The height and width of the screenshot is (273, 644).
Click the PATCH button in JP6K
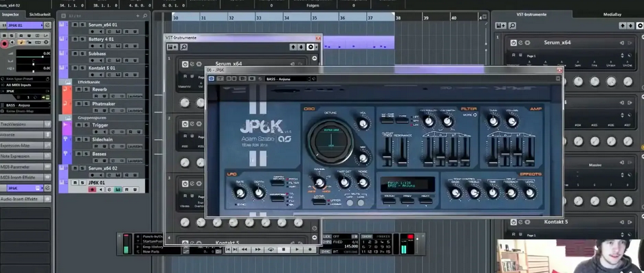click(389, 201)
